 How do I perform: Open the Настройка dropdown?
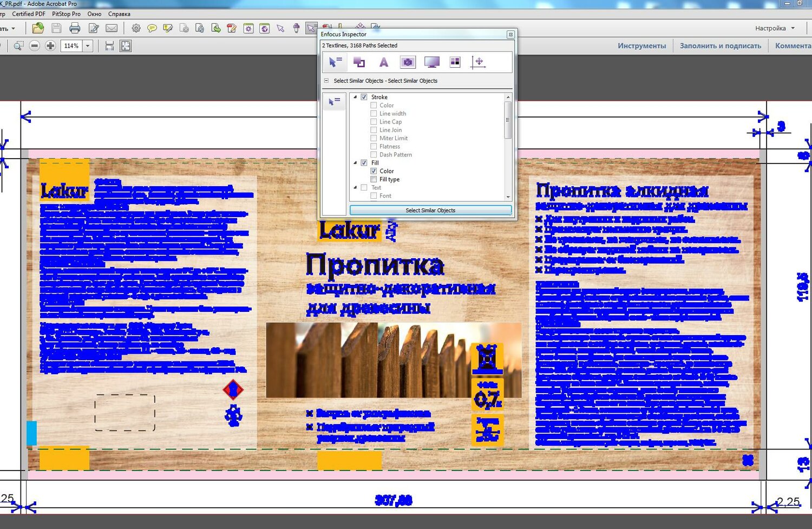tap(775, 28)
